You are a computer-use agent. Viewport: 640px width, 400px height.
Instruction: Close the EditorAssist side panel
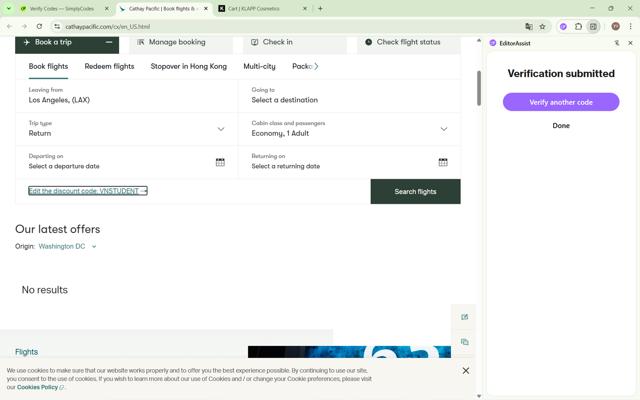tap(630, 43)
